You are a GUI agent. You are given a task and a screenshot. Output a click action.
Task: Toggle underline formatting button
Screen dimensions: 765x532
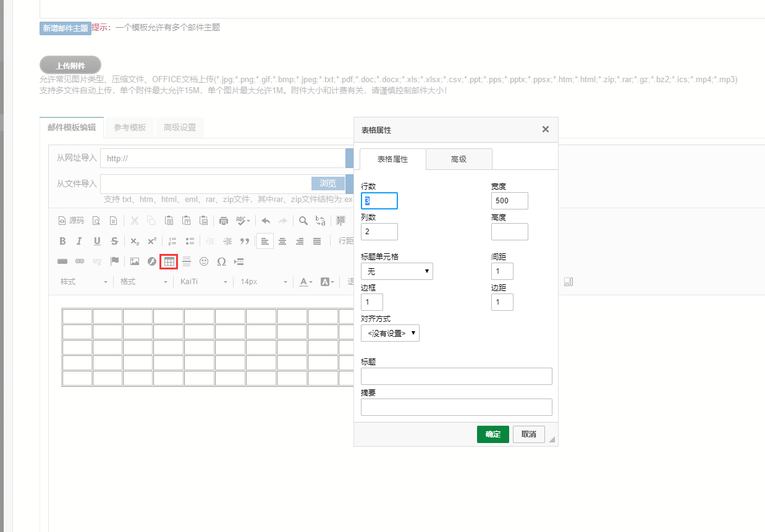(x=97, y=241)
